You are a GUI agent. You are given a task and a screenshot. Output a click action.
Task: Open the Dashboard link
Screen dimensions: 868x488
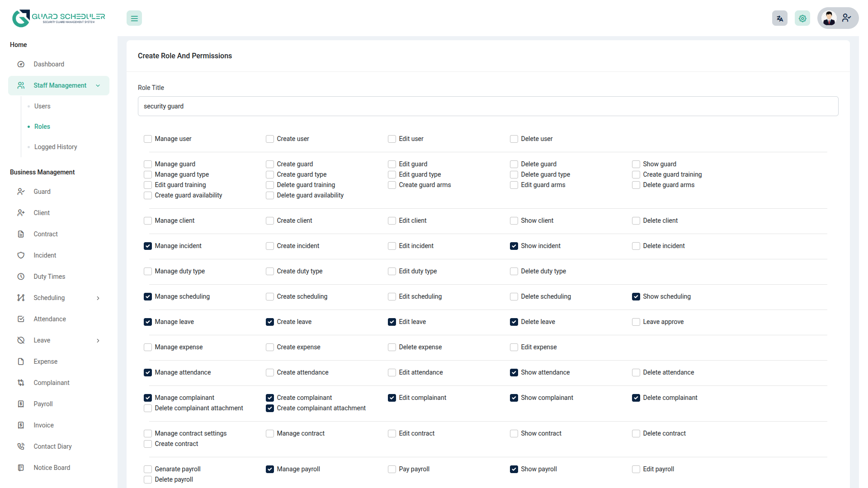tap(49, 64)
